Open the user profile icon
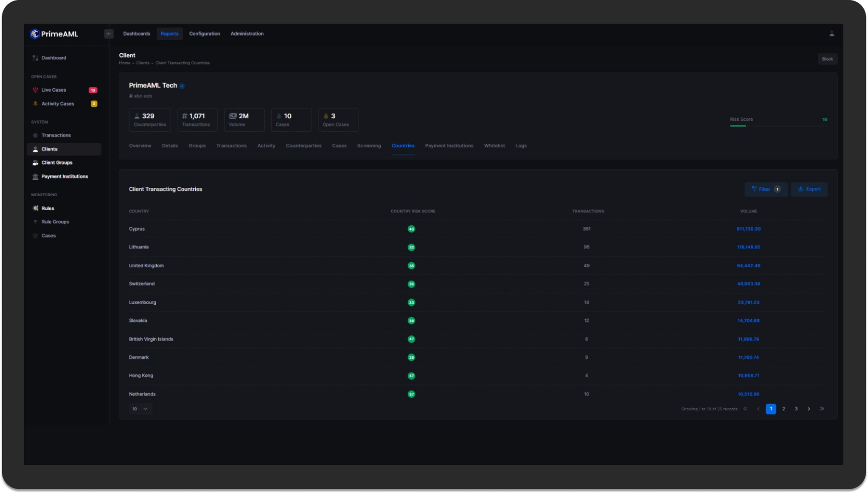The width and height of the screenshot is (868, 493). click(832, 34)
